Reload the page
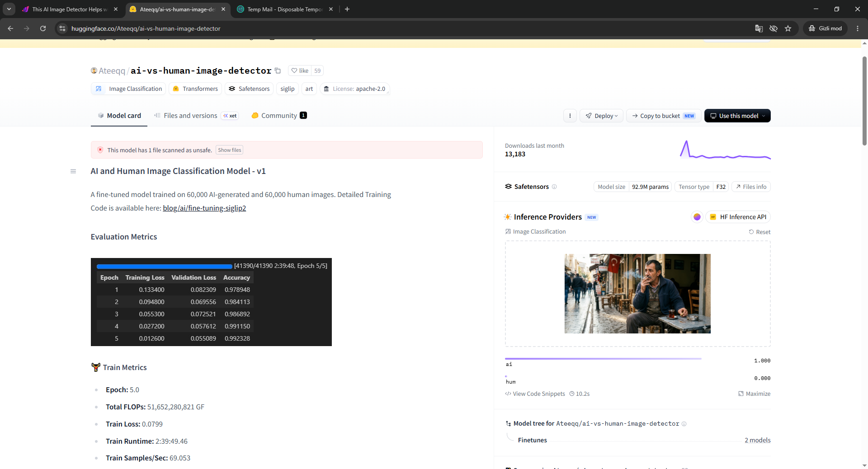This screenshot has height=469, width=868. (x=43, y=28)
